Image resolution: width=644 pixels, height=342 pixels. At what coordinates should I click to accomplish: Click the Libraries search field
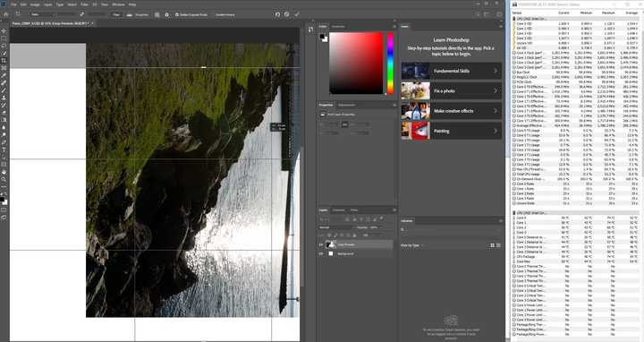tap(450, 230)
